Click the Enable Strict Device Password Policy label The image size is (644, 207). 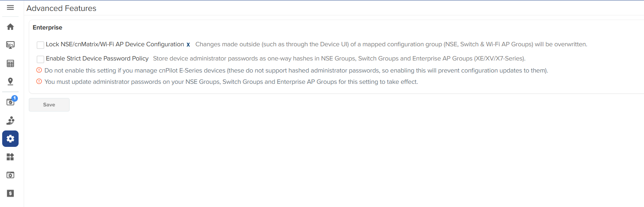(x=97, y=58)
